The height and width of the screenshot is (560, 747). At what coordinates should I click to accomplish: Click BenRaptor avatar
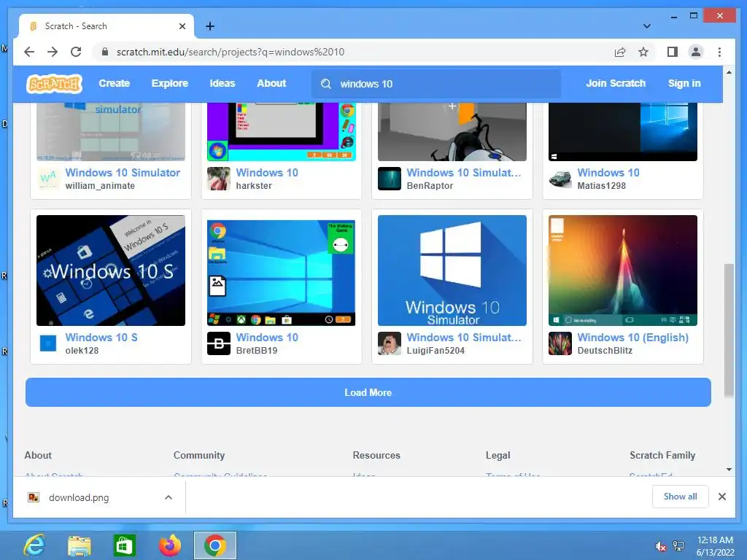[x=390, y=179]
